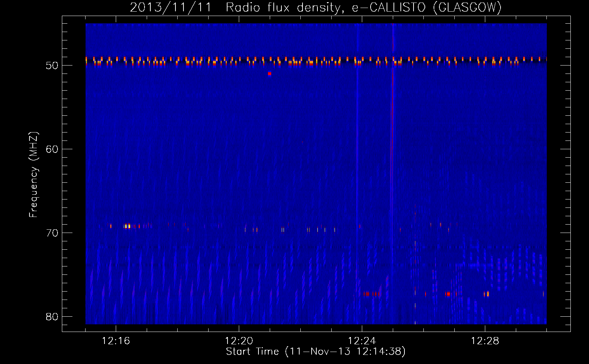Viewport: 589px width, 364px height.
Task: Click the orange dotted interference band near 49 MHz
Action: [316, 61]
